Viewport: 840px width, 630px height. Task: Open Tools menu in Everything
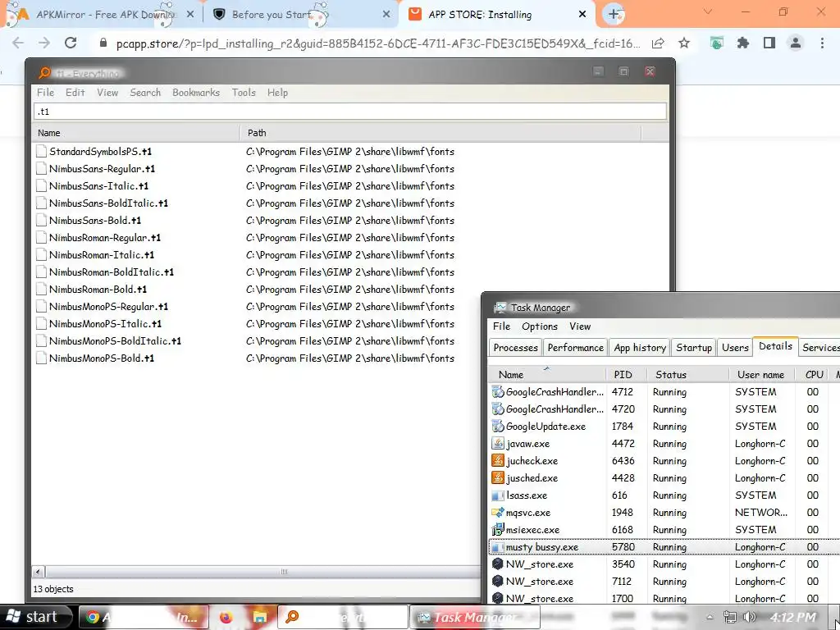244,93
